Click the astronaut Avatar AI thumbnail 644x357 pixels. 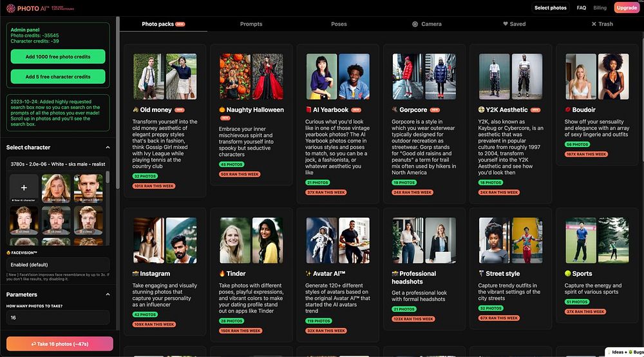321,240
